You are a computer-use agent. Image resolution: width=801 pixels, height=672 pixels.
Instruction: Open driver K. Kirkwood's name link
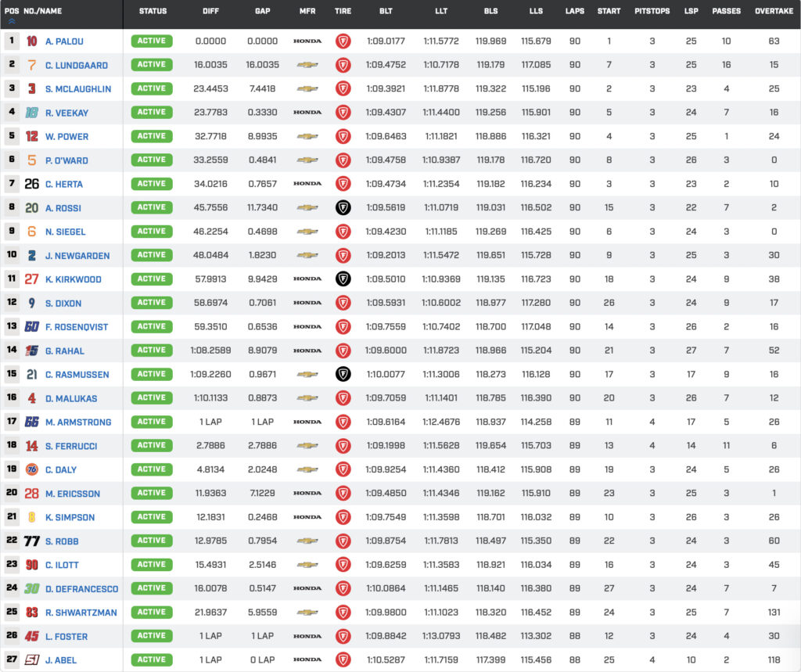(x=73, y=279)
